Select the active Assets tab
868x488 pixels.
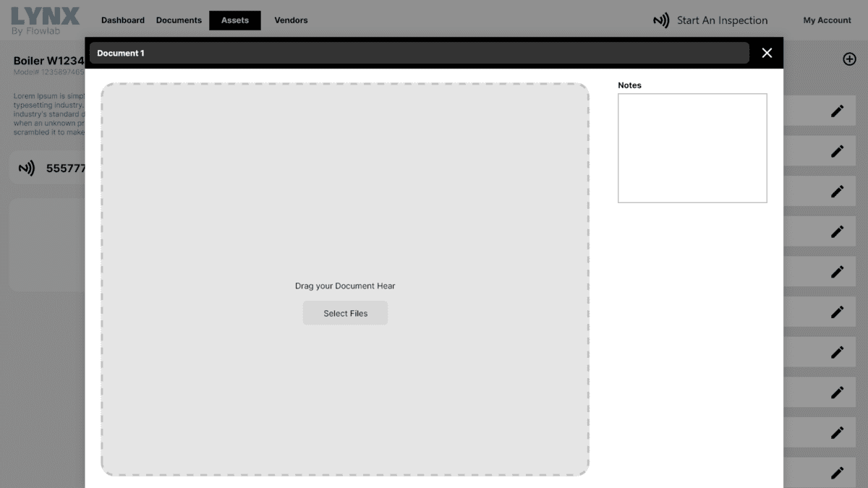(235, 20)
